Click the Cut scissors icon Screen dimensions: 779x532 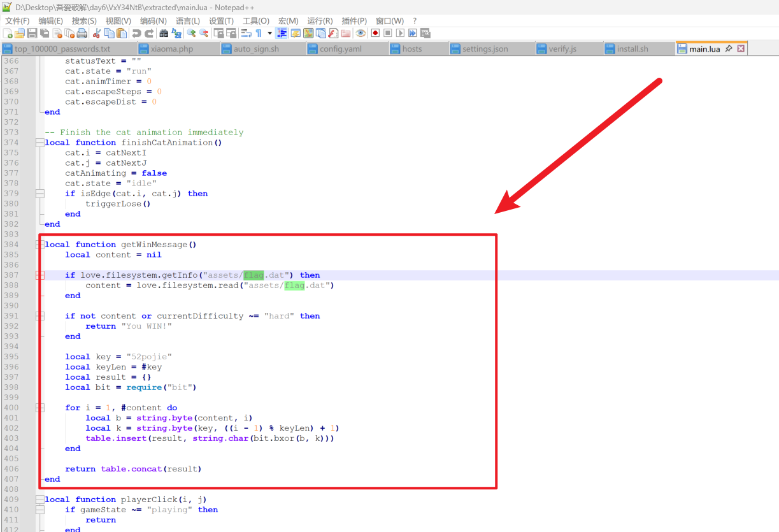point(97,33)
